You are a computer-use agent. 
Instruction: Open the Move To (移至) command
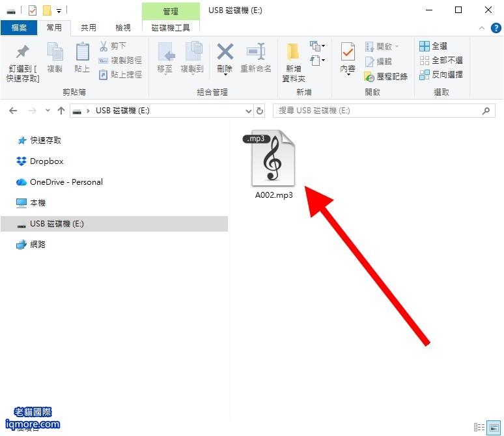pyautogui.click(x=165, y=58)
